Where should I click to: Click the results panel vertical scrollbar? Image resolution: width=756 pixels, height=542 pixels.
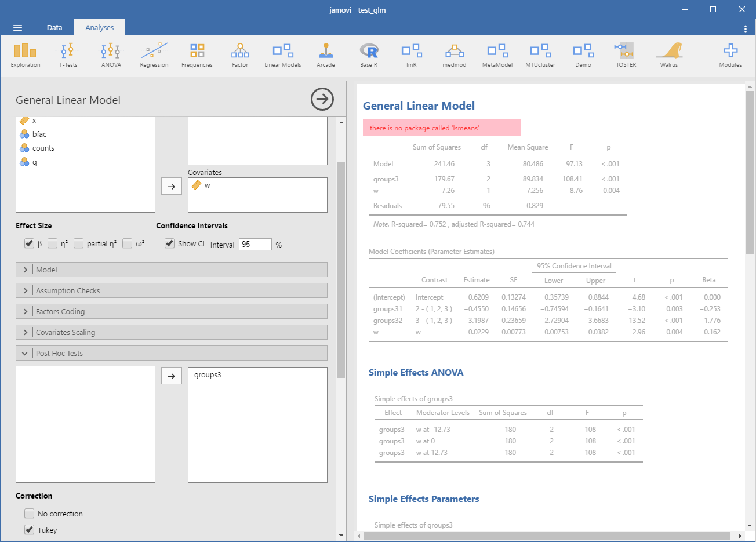tap(750, 173)
